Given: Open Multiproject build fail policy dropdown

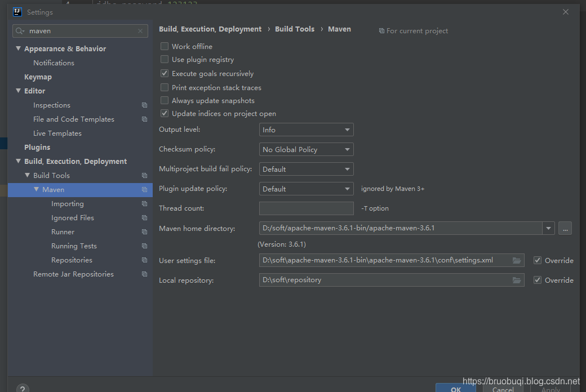Looking at the screenshot, I should click(x=306, y=170).
